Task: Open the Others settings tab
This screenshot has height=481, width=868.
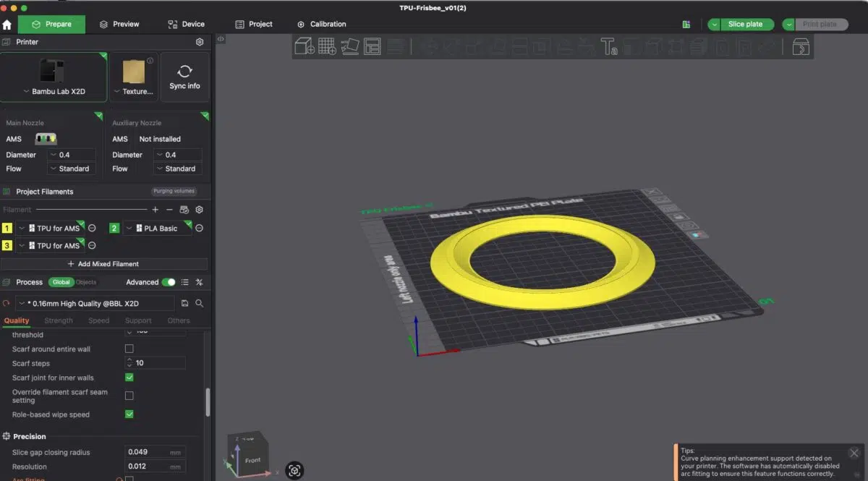Action: point(179,320)
